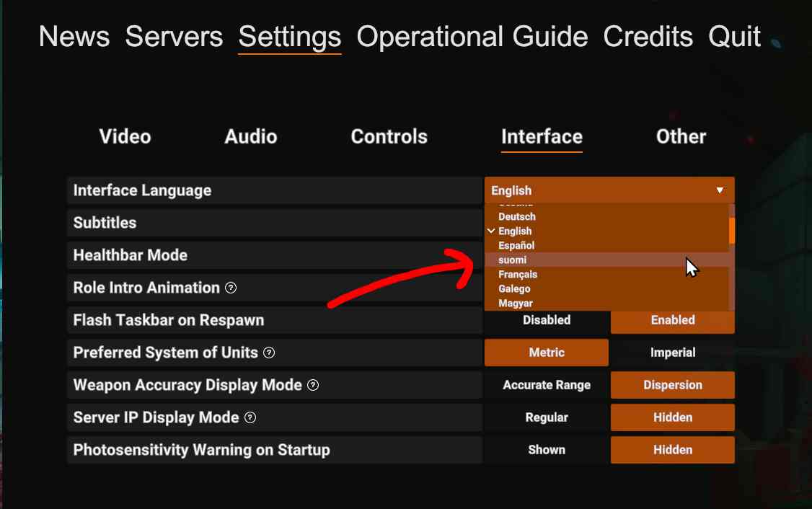Set units to Imperial
Viewport: 812px width, 509px height.
click(672, 353)
